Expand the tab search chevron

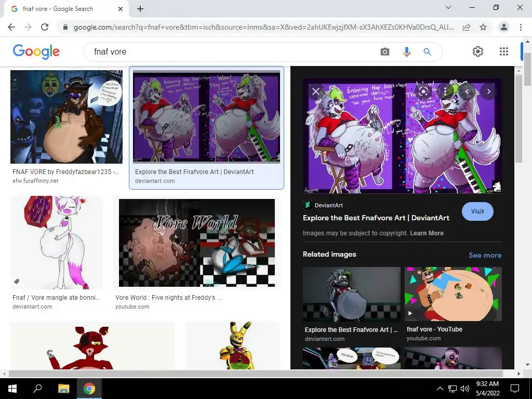[448, 7]
